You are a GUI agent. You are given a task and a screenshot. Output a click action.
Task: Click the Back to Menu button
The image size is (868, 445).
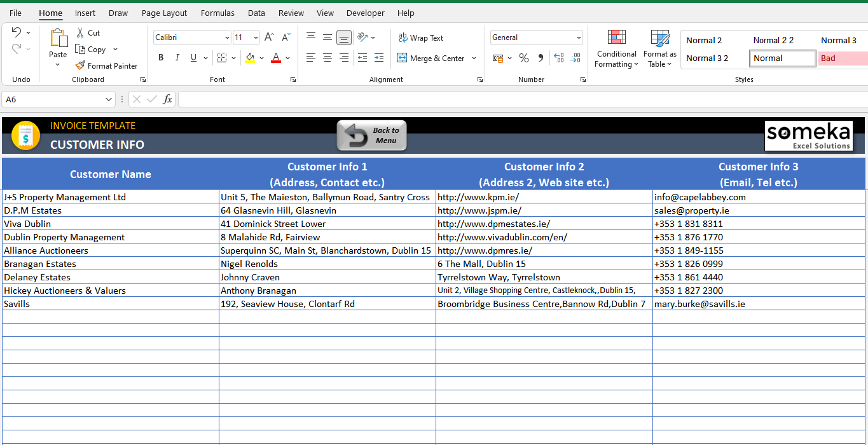371,135
